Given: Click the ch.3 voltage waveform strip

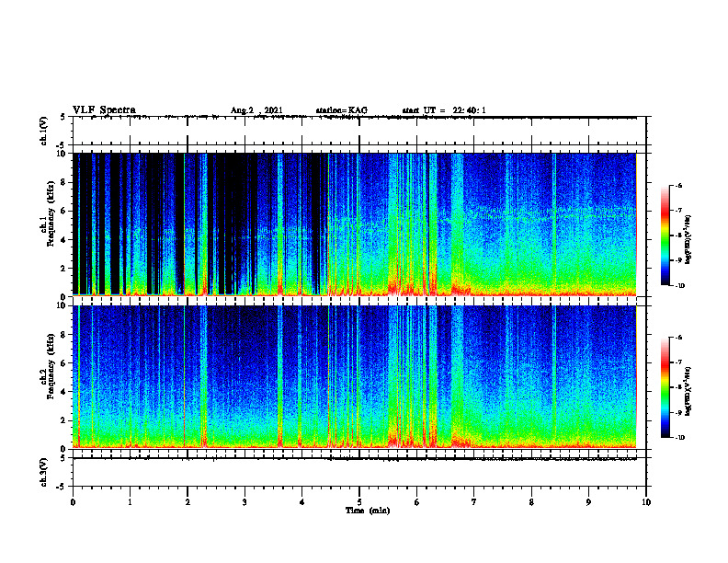Looking at the screenshot, I should click(359, 472).
